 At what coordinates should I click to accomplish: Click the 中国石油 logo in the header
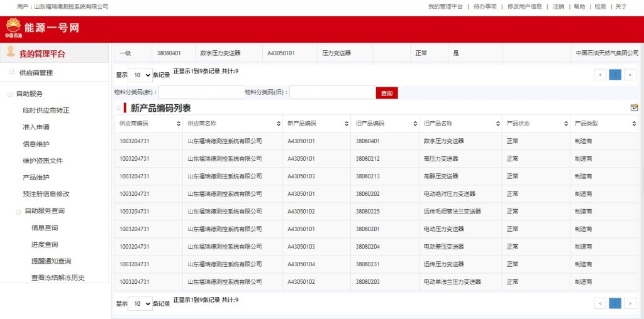[13, 28]
